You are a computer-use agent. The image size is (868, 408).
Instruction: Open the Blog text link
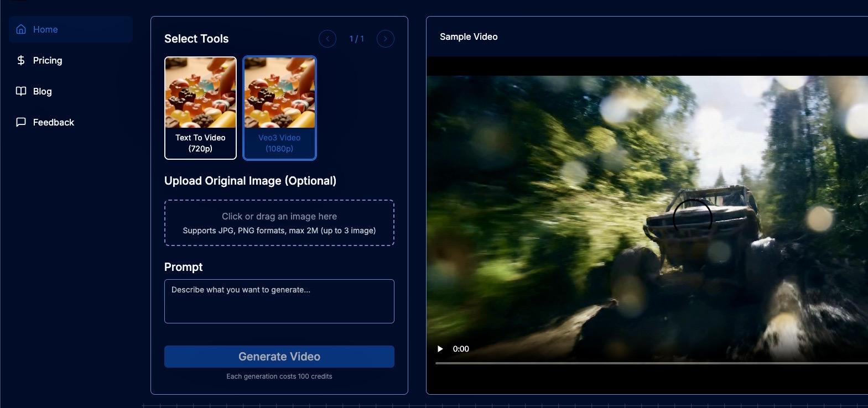(43, 91)
